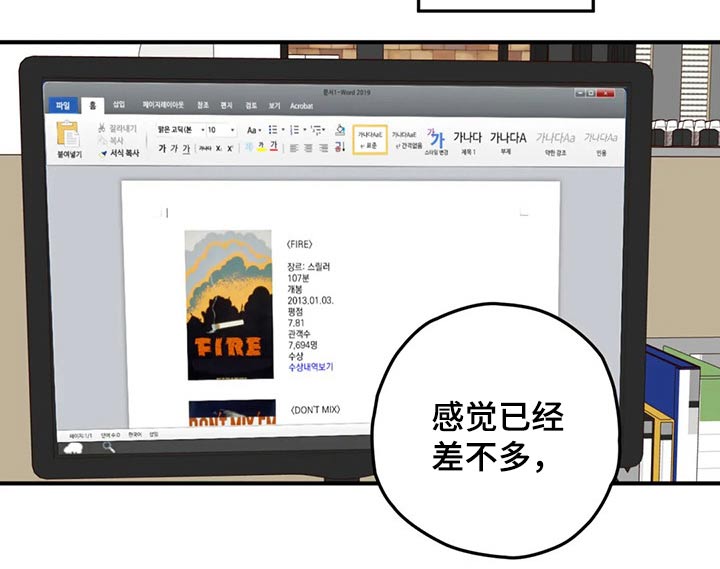Align text left with the alignment icon
Image resolution: width=720 pixels, height=569 pixels.
[296, 149]
